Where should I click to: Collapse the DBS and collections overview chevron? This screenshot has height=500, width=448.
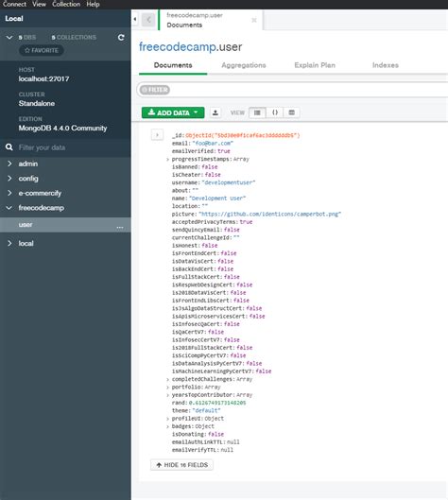click(9, 37)
